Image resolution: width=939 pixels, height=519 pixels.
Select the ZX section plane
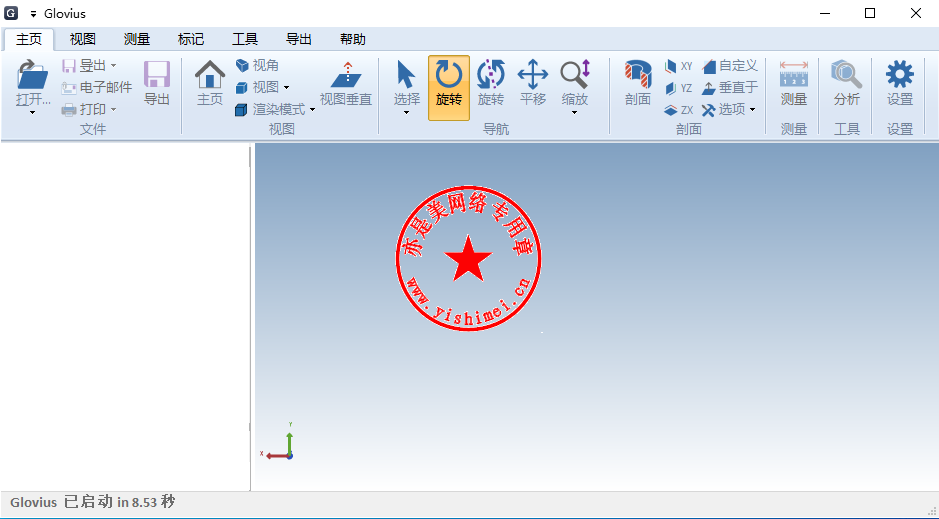click(x=678, y=110)
